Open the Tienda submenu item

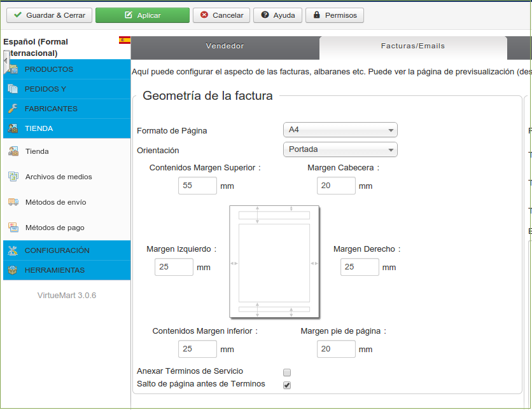(67, 151)
